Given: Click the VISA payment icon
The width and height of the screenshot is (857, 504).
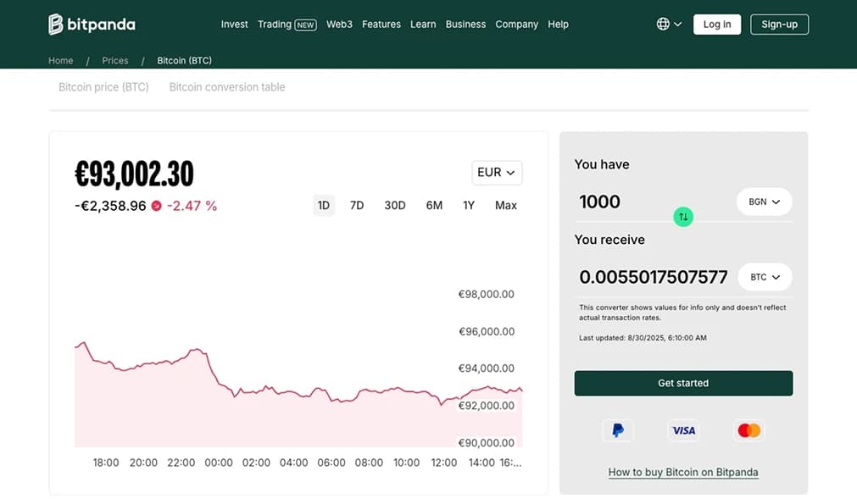Looking at the screenshot, I should tap(683, 430).
